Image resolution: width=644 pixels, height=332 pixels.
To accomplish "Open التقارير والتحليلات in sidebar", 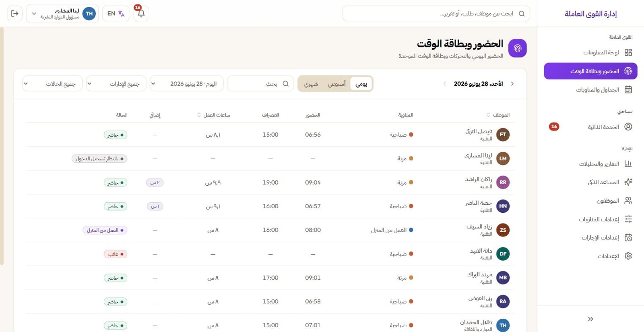I will (590, 164).
